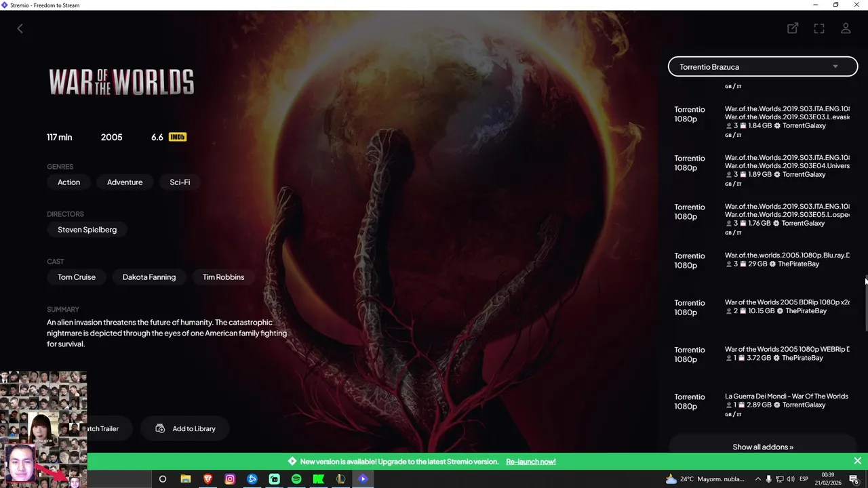Click the IMDb rating badge

tap(177, 137)
